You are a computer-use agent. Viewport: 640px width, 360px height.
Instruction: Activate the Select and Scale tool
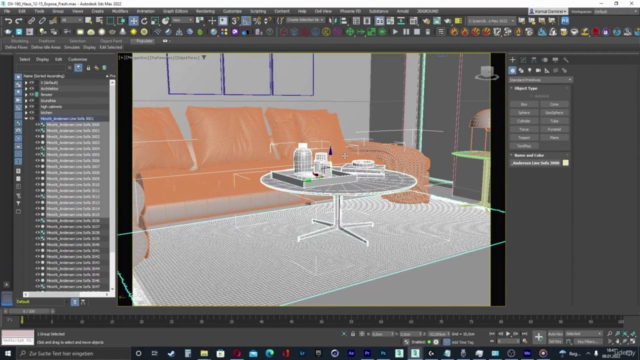(155, 20)
